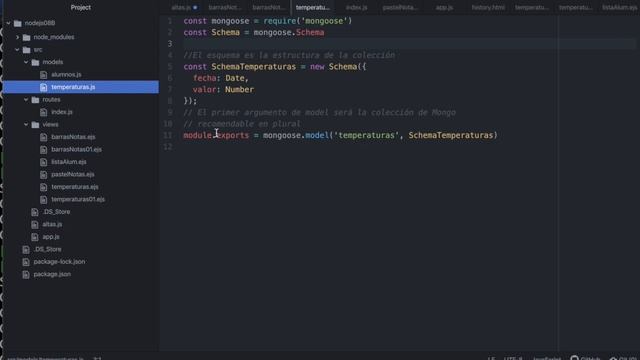This screenshot has height=360, width=640.
Task: Switch to the altas.js editor tab
Action: click(x=181, y=7)
